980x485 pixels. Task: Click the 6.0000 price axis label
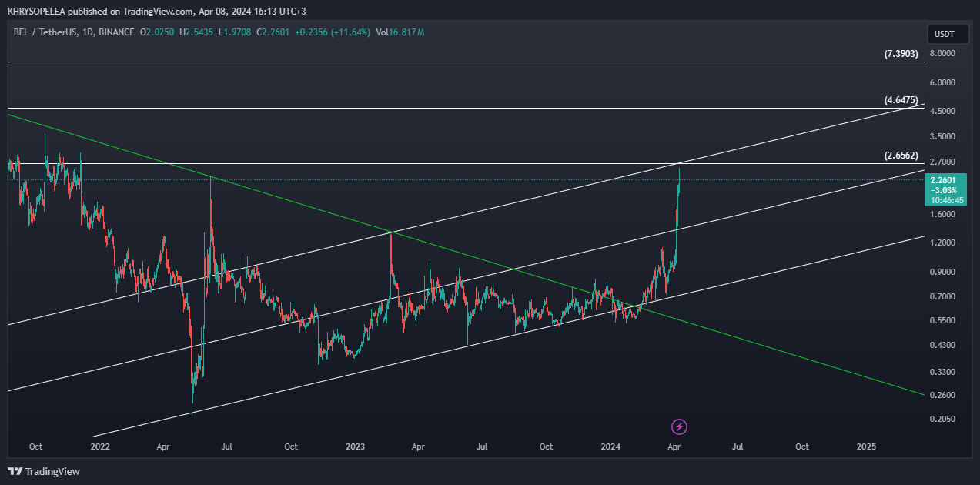click(943, 82)
